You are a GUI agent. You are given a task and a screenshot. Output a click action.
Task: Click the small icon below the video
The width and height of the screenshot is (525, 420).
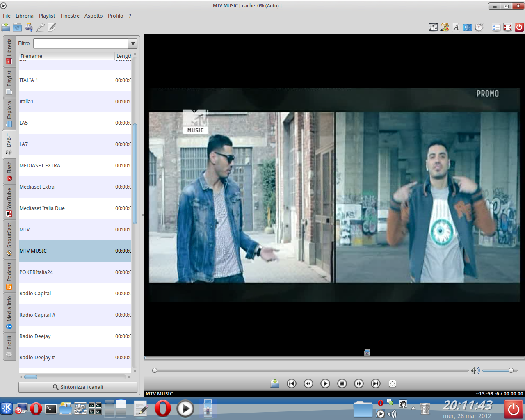click(x=367, y=352)
